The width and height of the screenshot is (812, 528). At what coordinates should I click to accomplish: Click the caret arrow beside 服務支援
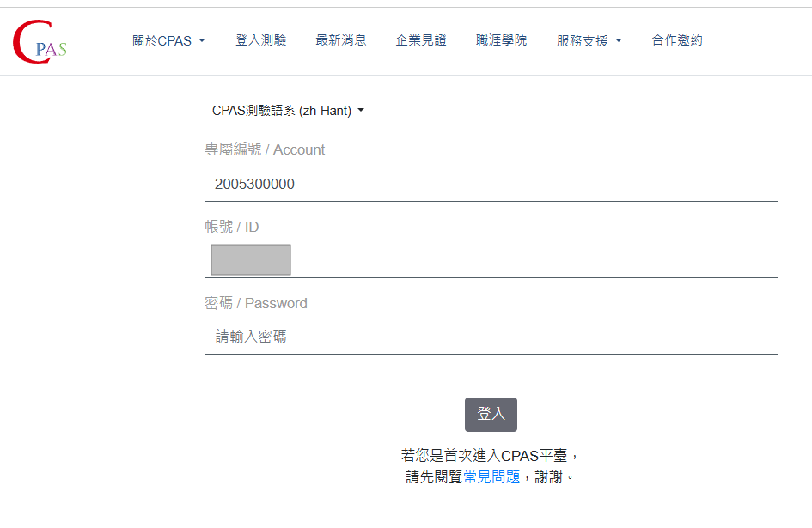(x=619, y=40)
